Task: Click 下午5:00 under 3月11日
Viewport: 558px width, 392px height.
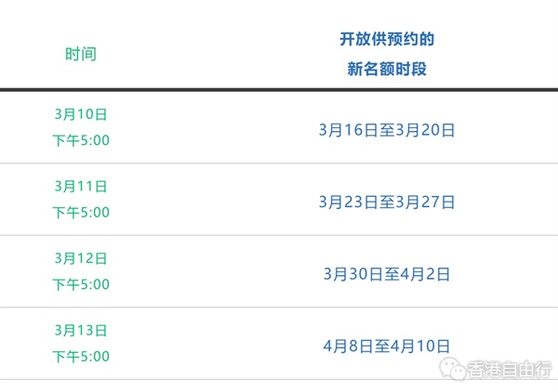Action: point(80,212)
